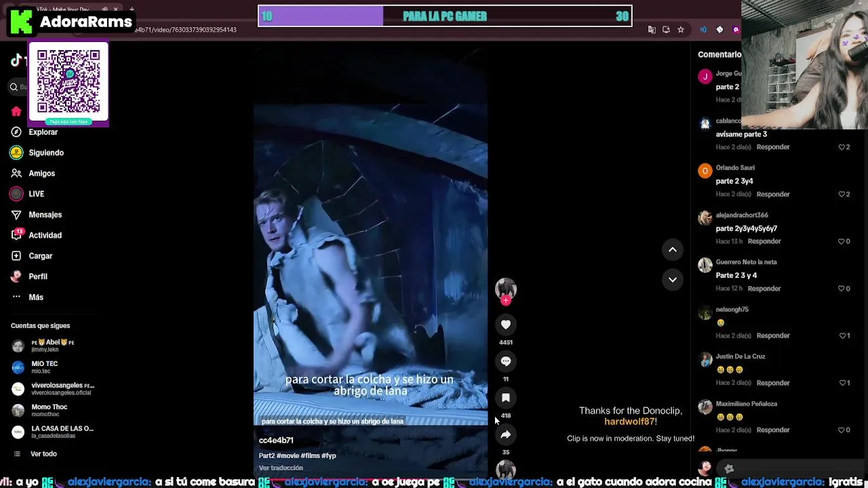Reply to alejandrachort366's comment

point(764,241)
